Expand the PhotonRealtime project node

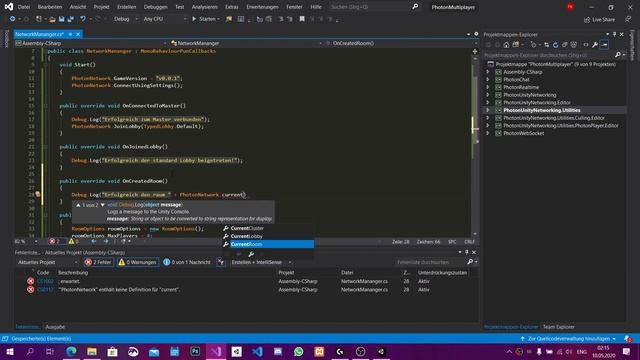[488, 87]
